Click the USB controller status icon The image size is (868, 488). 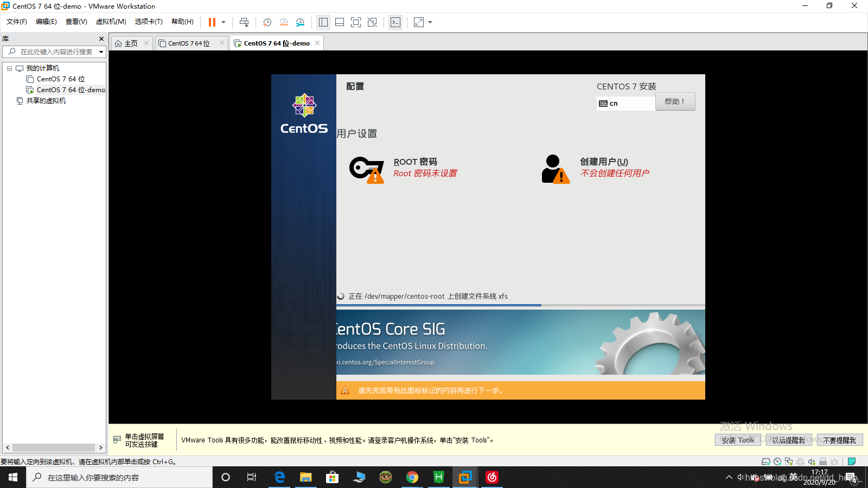coord(823,462)
